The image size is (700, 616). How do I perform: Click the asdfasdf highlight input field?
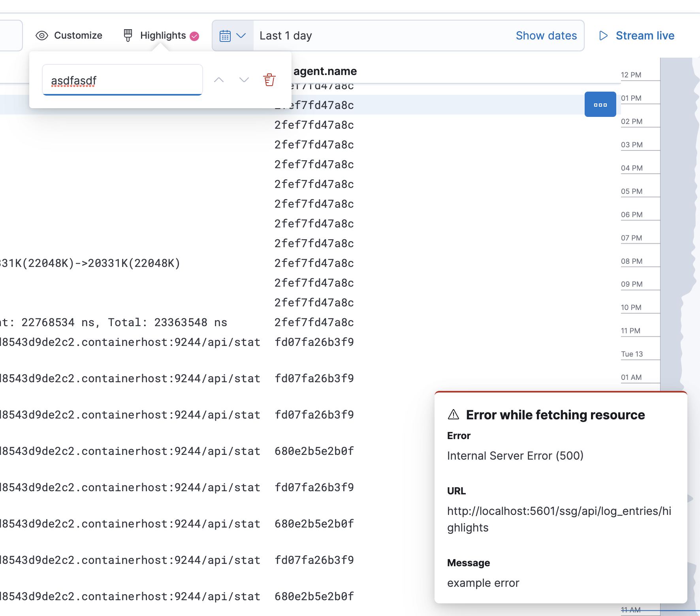point(122,80)
